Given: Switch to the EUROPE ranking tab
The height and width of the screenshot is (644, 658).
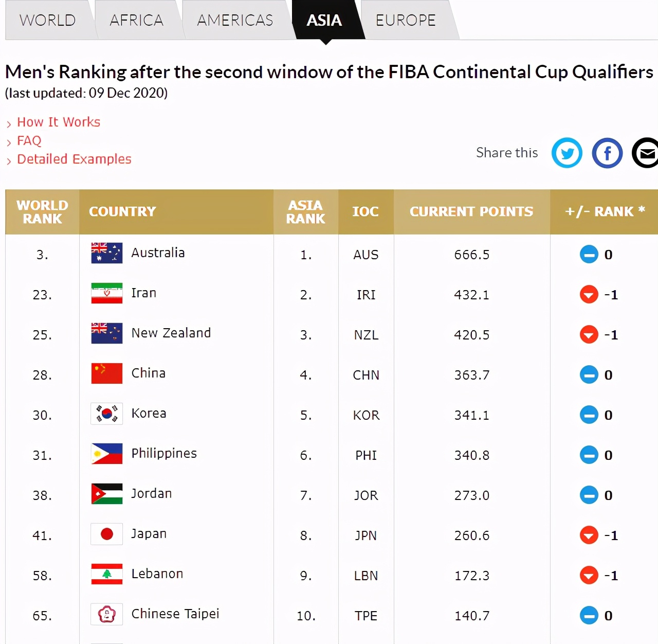Looking at the screenshot, I should [406, 20].
